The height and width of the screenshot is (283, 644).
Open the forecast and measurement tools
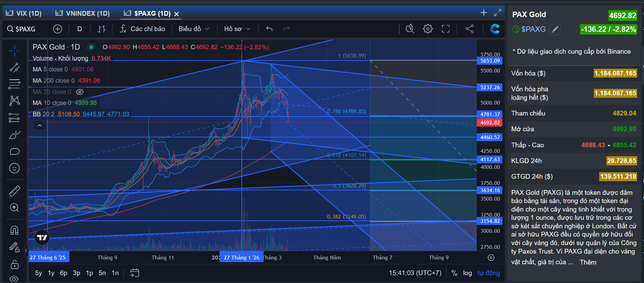point(14,118)
